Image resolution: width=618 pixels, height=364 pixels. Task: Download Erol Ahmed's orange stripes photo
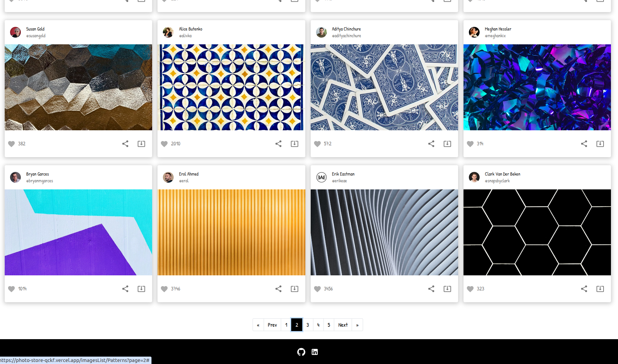295,289
